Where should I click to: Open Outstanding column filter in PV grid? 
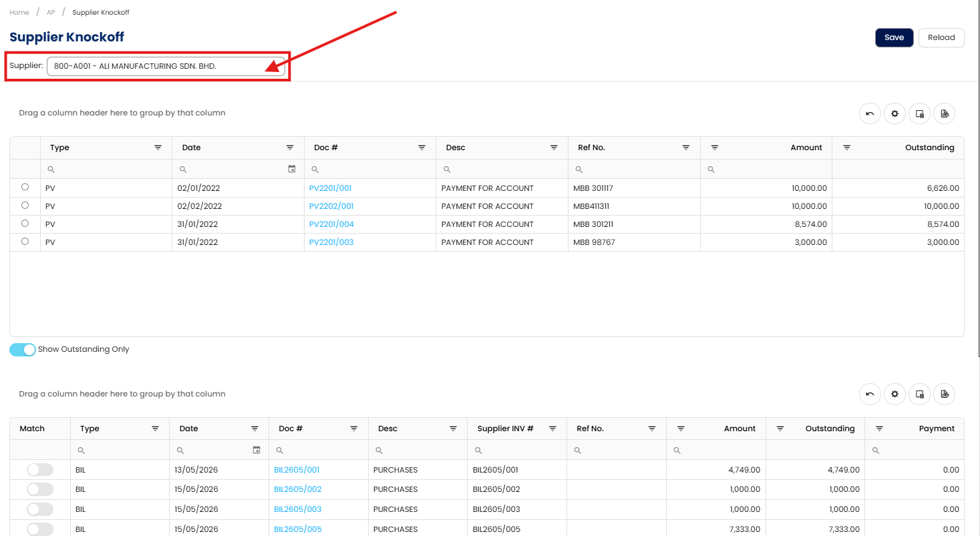(x=847, y=148)
